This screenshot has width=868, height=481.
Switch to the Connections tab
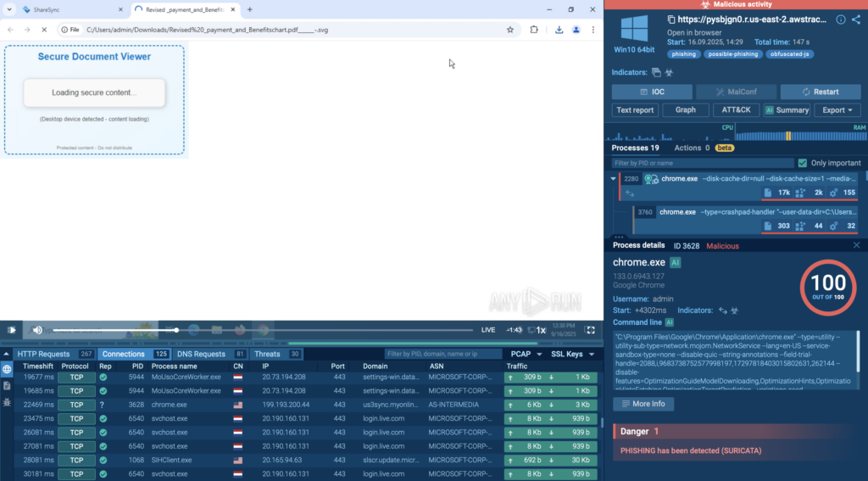135,354
